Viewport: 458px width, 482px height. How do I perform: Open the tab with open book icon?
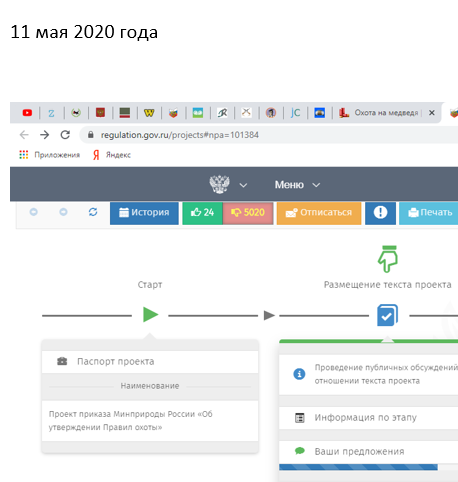198,113
